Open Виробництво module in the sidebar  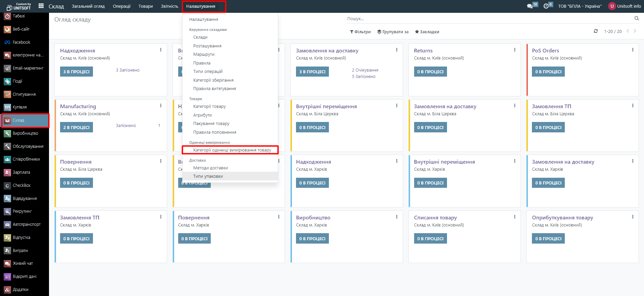point(25,133)
